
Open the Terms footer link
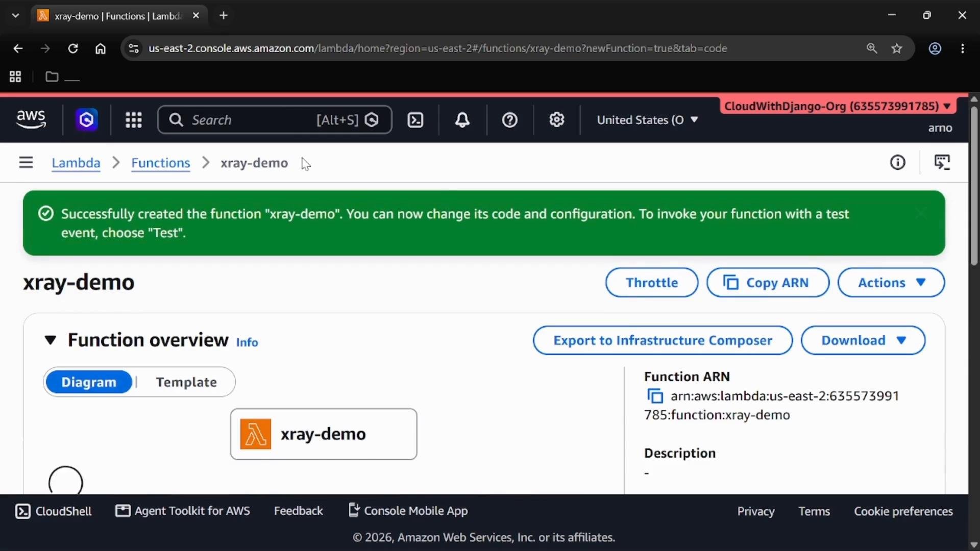[814, 511]
